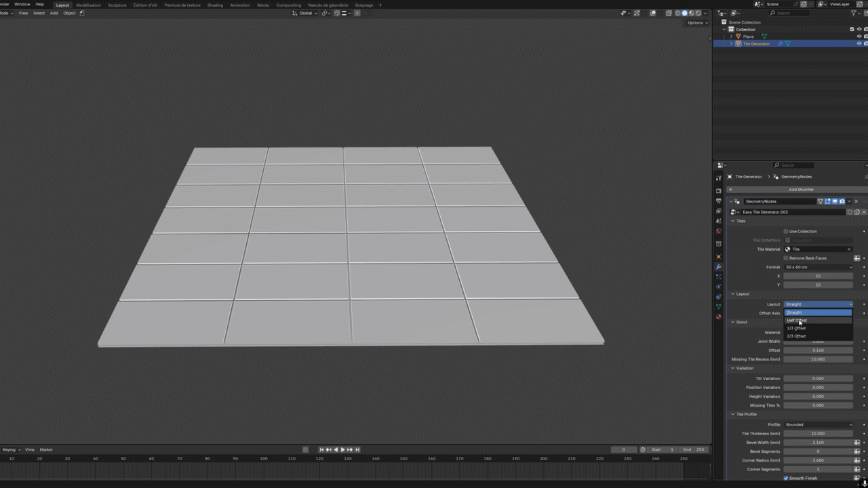This screenshot has width=868, height=488.
Task: Switch viewport to wireframe shading
Action: click(x=677, y=13)
